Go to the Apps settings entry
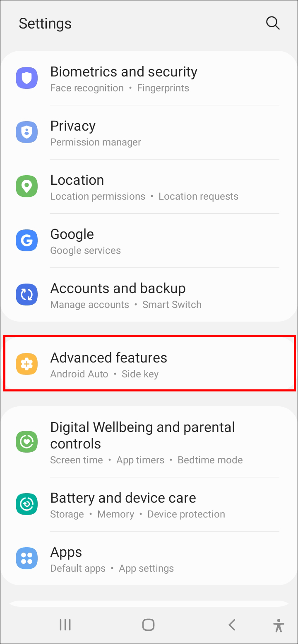The width and height of the screenshot is (298, 644). pyautogui.click(x=149, y=558)
